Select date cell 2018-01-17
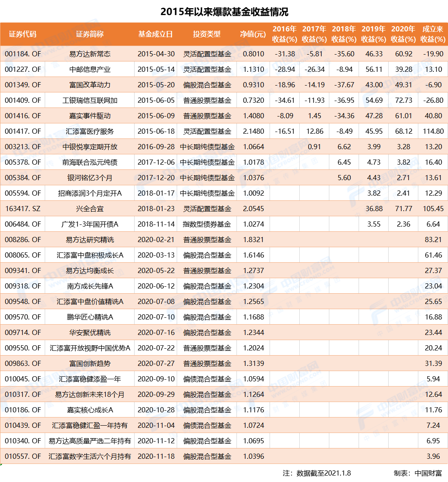This screenshot has height=482, width=448. click(x=156, y=193)
